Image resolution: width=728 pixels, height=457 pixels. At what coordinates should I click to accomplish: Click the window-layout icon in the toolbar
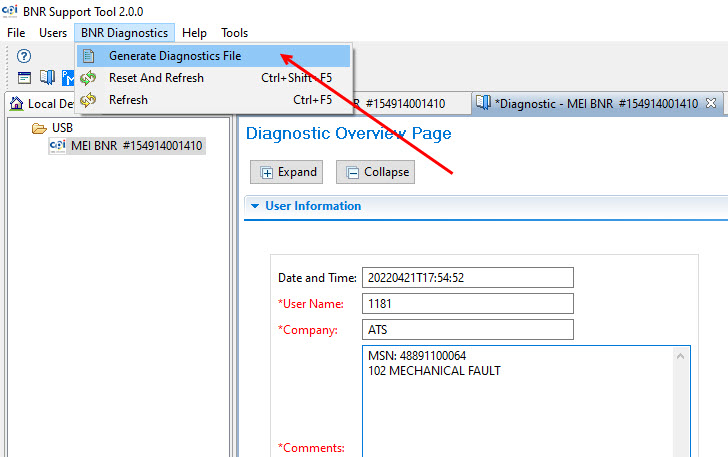pyautogui.click(x=25, y=78)
